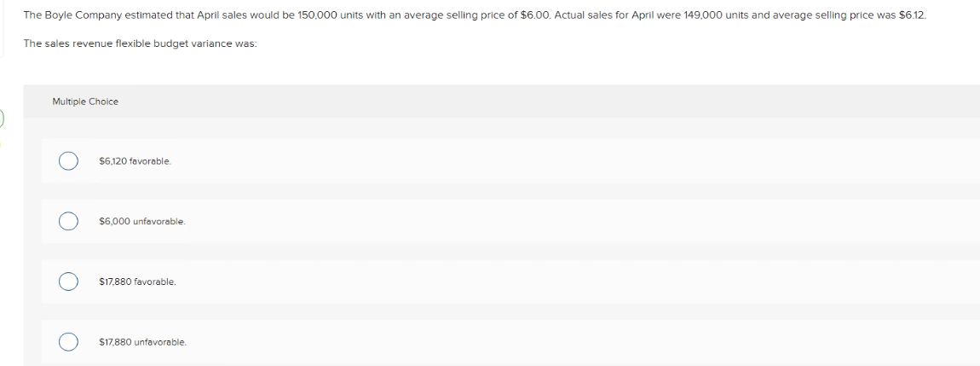Click the '$6.00' selling price in question
The width and height of the screenshot is (980, 366).
coord(533,15)
